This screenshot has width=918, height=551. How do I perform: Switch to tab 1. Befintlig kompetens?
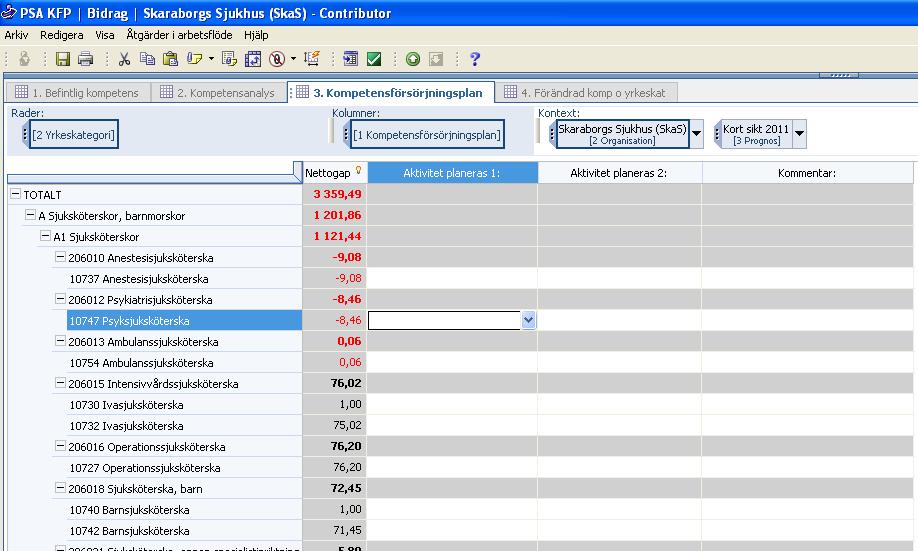(x=78, y=93)
